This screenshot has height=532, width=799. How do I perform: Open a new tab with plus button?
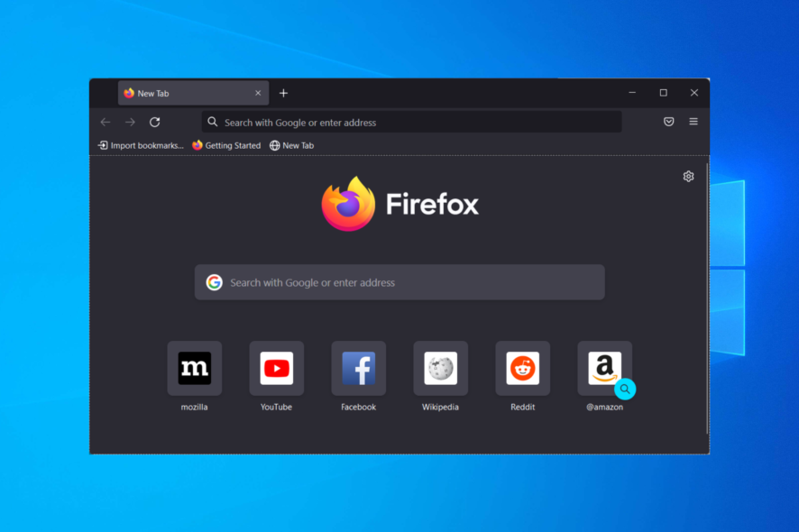(284, 93)
